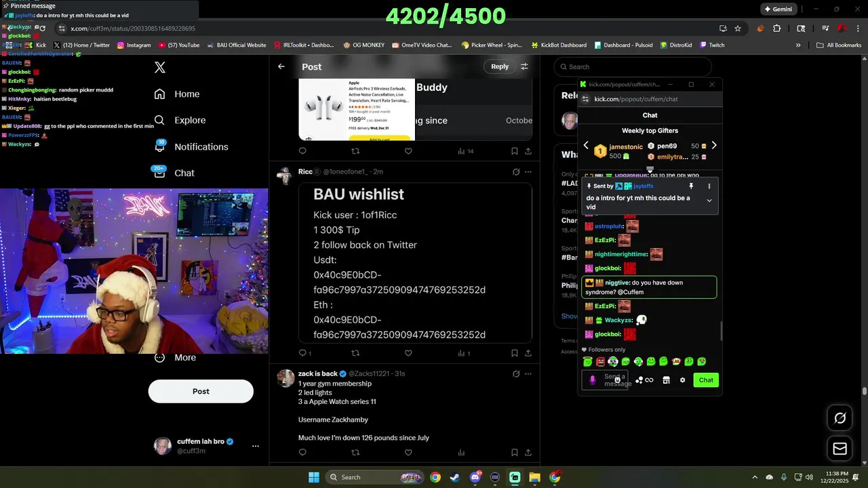Open more options on zack's tweet
868x488 pixels.
tap(528, 373)
